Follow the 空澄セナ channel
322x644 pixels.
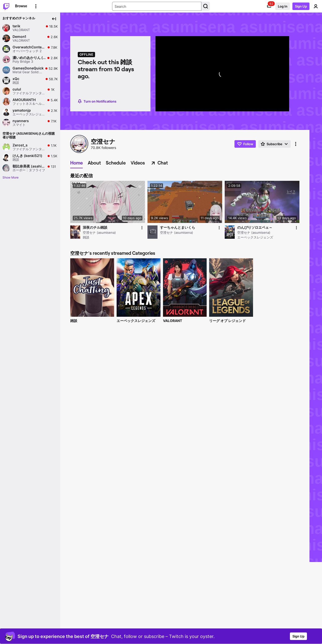(x=245, y=144)
